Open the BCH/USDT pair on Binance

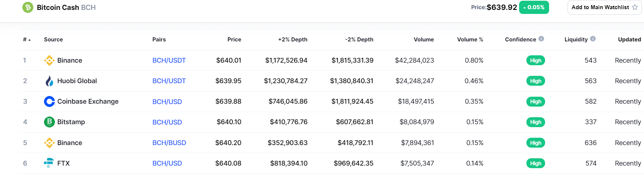169,60
